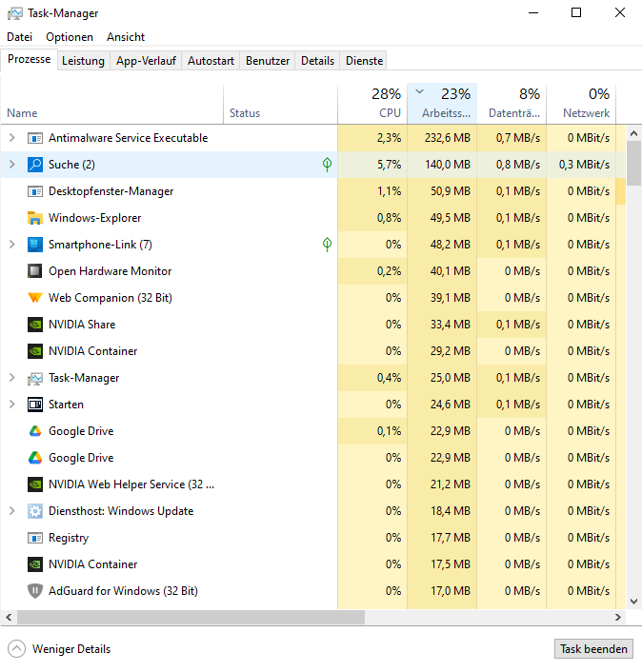Click the vertical scrollbar down arrow
The image size is (642, 672).
pyautogui.click(x=633, y=602)
